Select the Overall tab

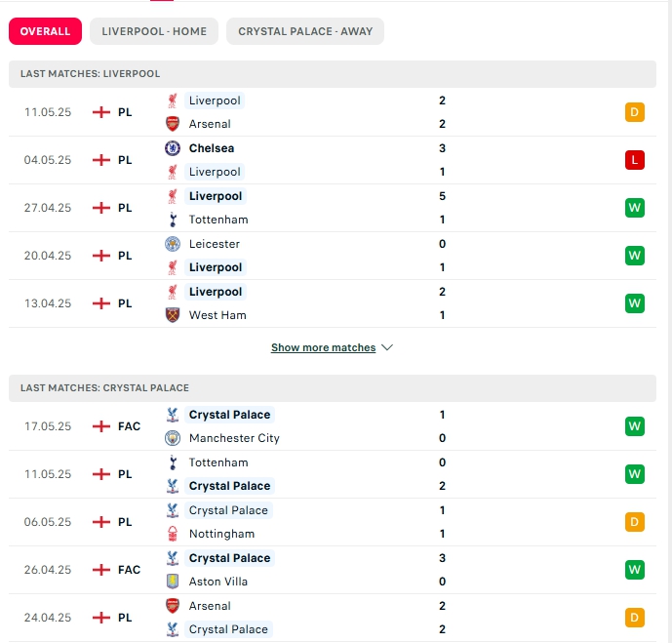[45, 31]
